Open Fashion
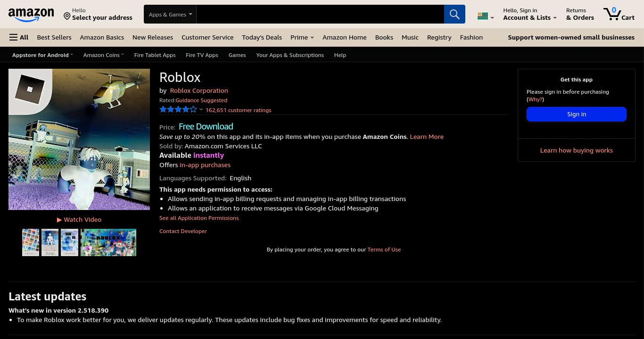The height and width of the screenshot is (339, 644). click(471, 37)
